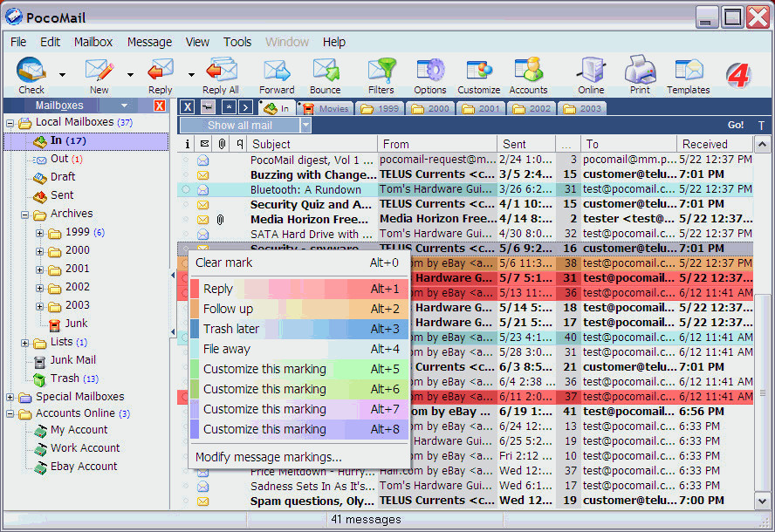Toggle the mark circle on Buzzing with Change row

(x=186, y=174)
